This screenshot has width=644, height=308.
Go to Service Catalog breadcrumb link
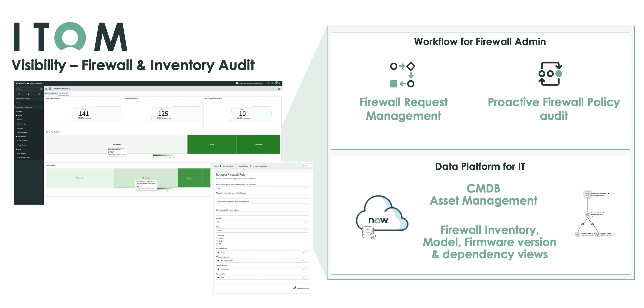pos(228,166)
